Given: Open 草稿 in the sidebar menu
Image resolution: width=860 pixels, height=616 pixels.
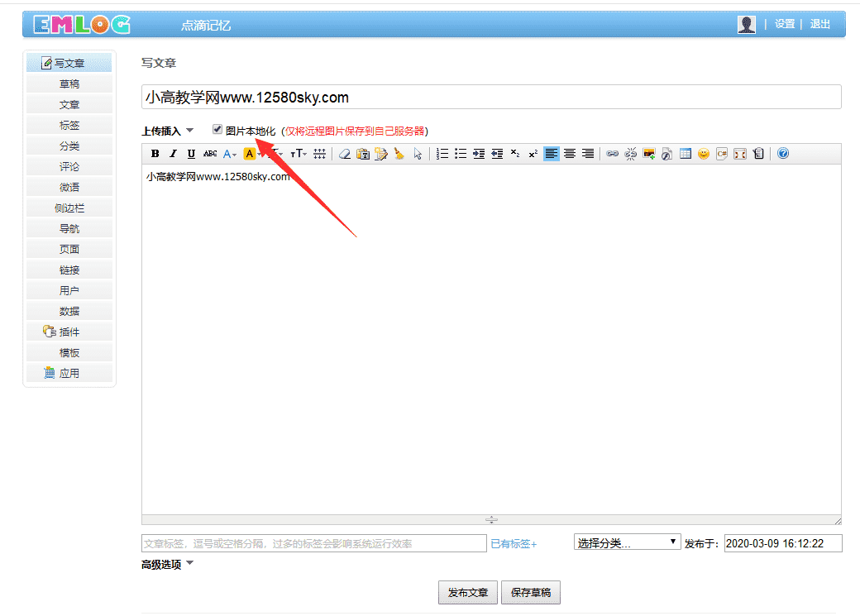Looking at the screenshot, I should 69,84.
